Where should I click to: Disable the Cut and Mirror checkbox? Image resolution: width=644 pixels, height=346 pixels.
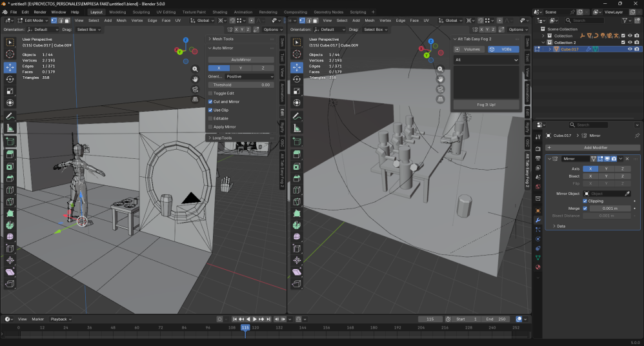point(210,101)
